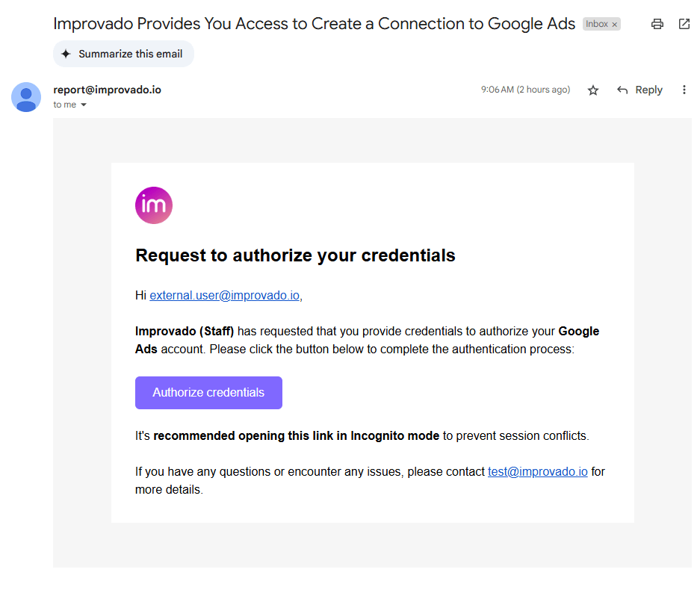The image size is (700, 590).
Task: Click the reply arrow icon
Action: point(622,90)
